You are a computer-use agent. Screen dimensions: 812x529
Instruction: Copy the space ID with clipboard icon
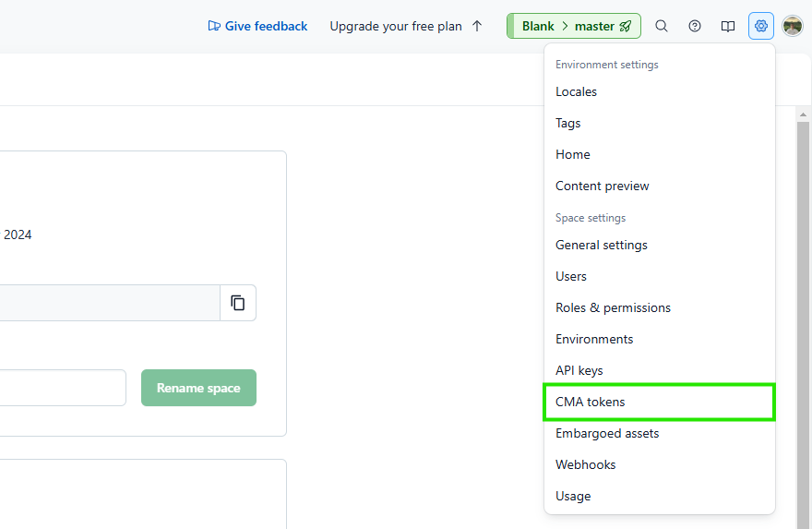click(x=238, y=303)
